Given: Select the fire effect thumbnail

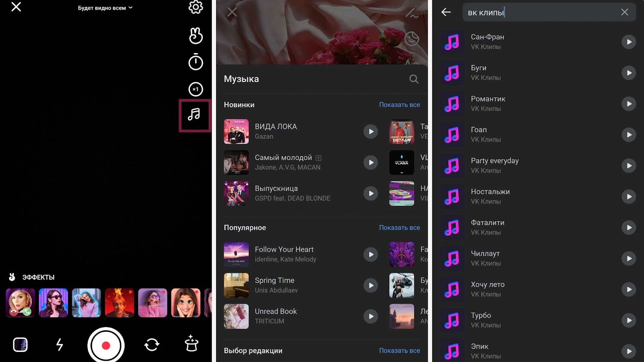Looking at the screenshot, I should click(x=120, y=303).
